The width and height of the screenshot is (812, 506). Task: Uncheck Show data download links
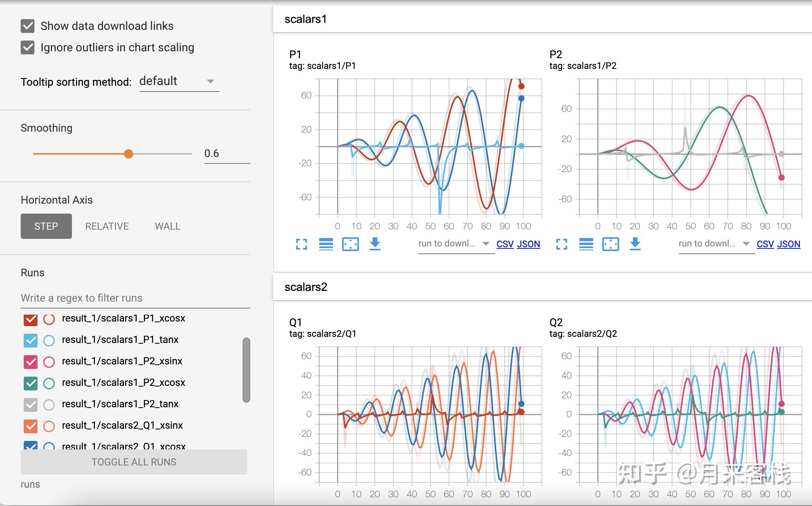point(28,26)
